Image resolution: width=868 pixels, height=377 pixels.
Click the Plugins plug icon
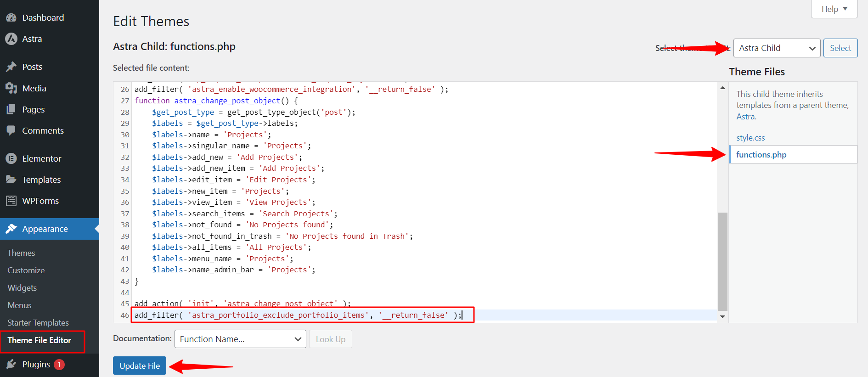[x=11, y=364]
